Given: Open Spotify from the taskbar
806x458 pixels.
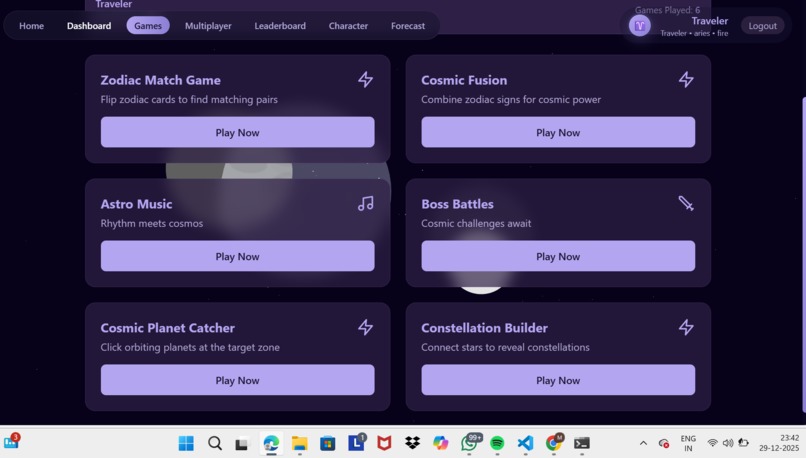Looking at the screenshot, I should click(x=497, y=443).
